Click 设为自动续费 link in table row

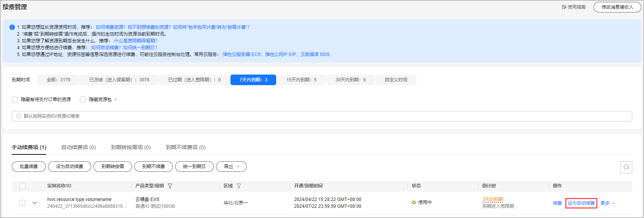581,203
